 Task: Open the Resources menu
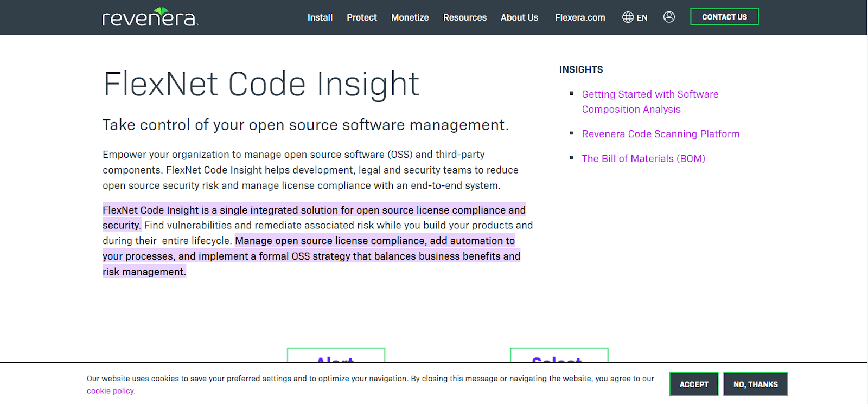pyautogui.click(x=465, y=17)
